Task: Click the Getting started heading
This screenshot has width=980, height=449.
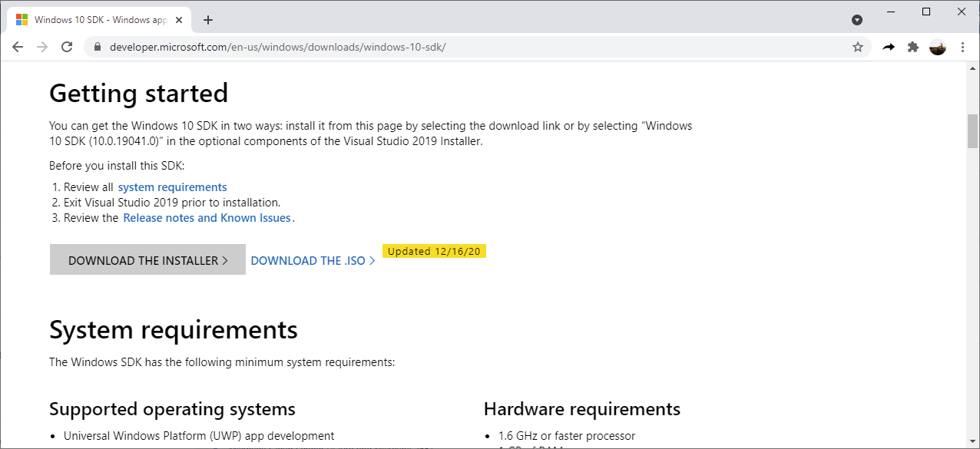Action: [139, 94]
